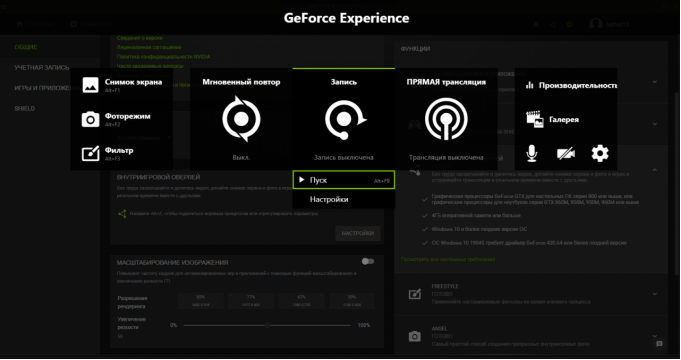Screen dimensions: 681x360
Task: Click the ПРЯМАЯ трансляция broadcast antenna icon
Action: (x=446, y=119)
